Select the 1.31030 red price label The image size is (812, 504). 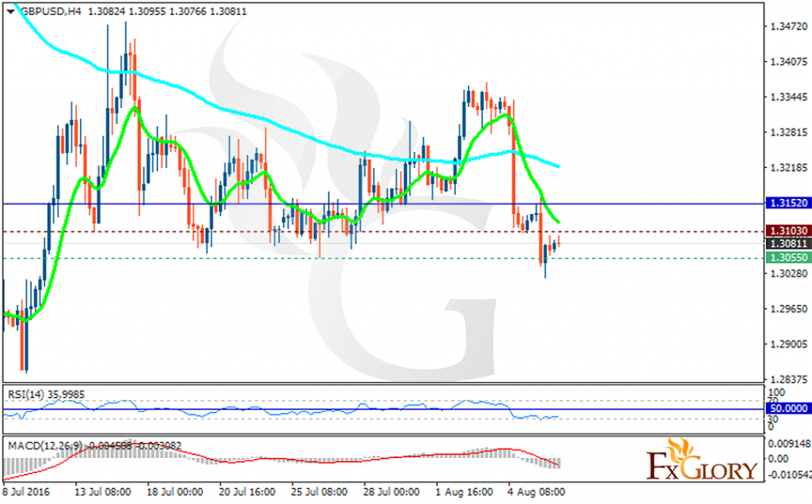coord(789,231)
